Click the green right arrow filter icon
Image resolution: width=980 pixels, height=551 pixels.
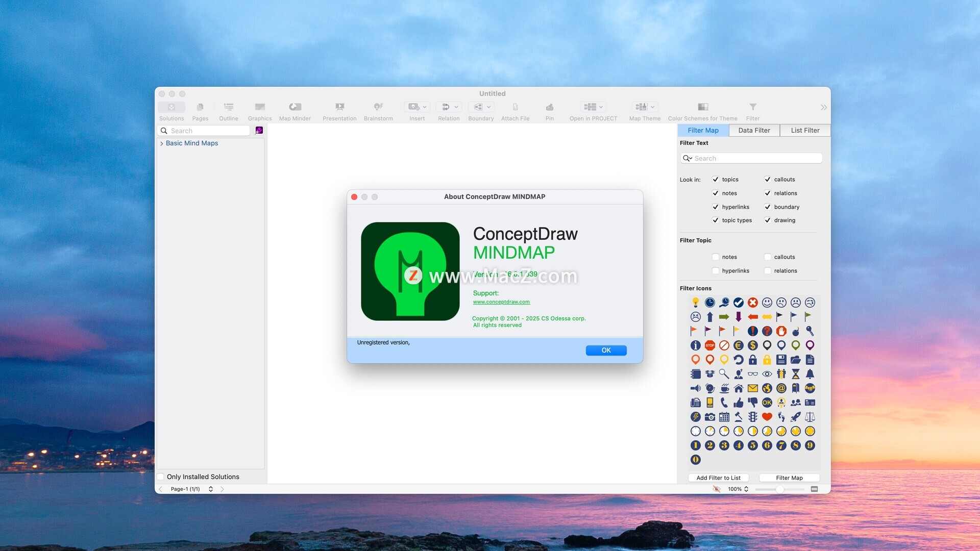[724, 317]
